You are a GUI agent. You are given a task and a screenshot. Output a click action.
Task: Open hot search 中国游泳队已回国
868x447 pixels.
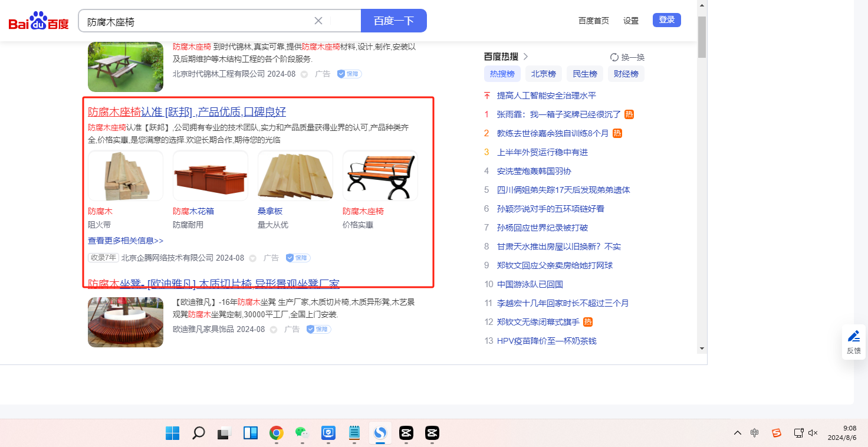point(530,284)
